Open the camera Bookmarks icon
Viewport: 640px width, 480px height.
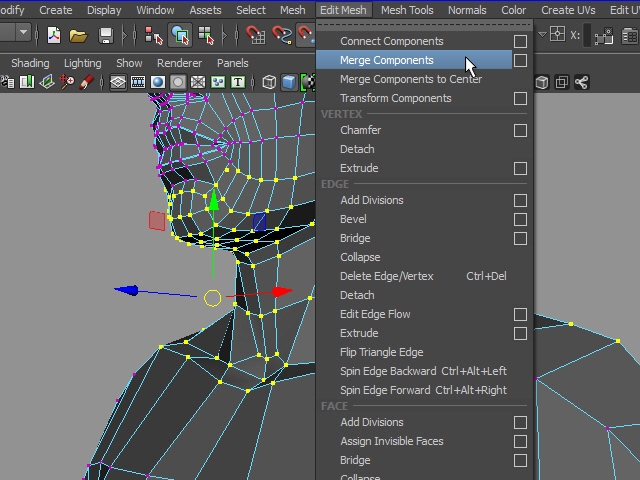coord(27,82)
